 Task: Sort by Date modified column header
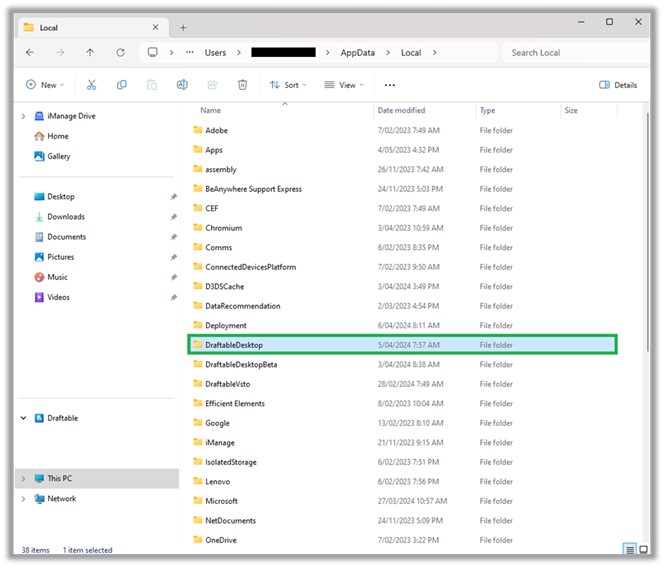tap(401, 110)
